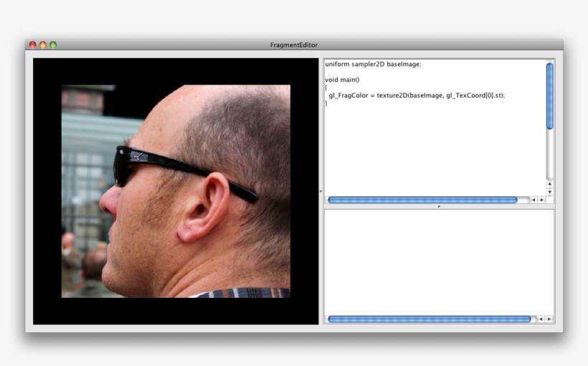This screenshot has height=366, width=588.
Task: Click the 'void main()' line
Action: [x=342, y=80]
